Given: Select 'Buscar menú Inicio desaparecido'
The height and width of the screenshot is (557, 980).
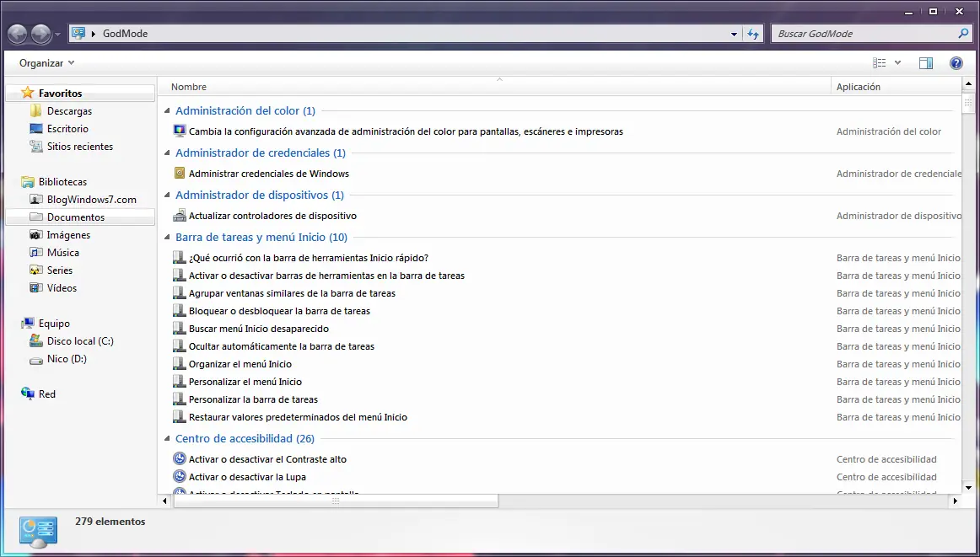Looking at the screenshot, I should [258, 329].
